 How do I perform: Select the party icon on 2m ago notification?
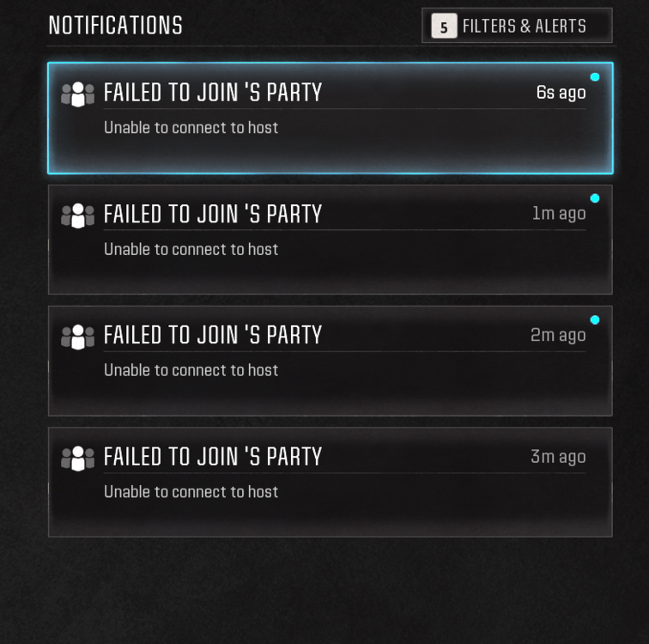[x=77, y=337]
